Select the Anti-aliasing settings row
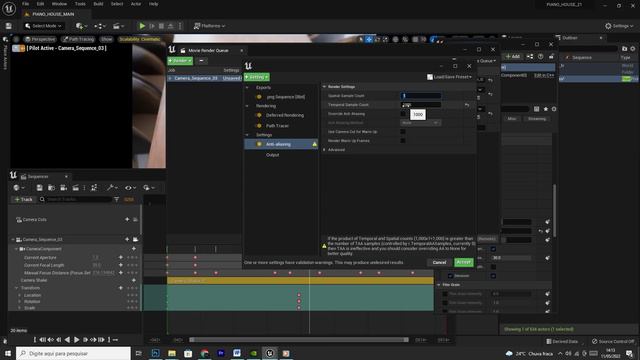This screenshot has width=640, height=360. [x=281, y=144]
